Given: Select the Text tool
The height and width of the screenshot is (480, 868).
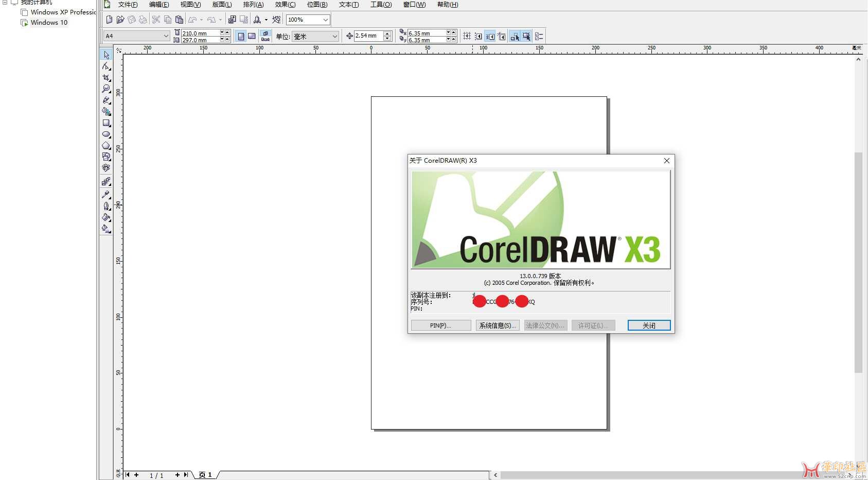Looking at the screenshot, I should [x=107, y=168].
